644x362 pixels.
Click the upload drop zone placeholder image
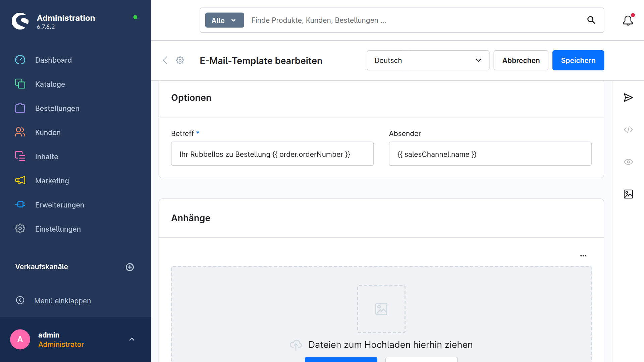click(x=381, y=309)
